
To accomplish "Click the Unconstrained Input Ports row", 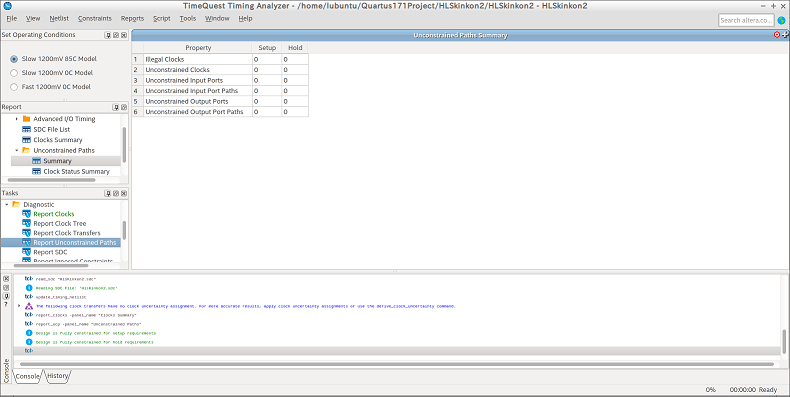I will pyautogui.click(x=220, y=80).
